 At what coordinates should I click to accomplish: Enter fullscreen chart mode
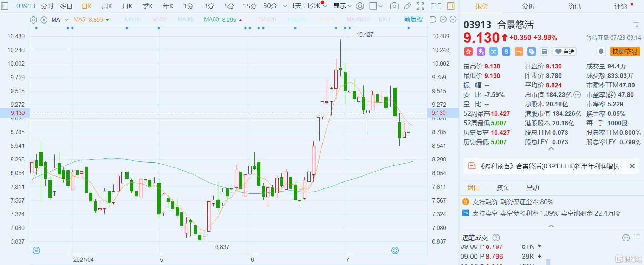(420, 6)
